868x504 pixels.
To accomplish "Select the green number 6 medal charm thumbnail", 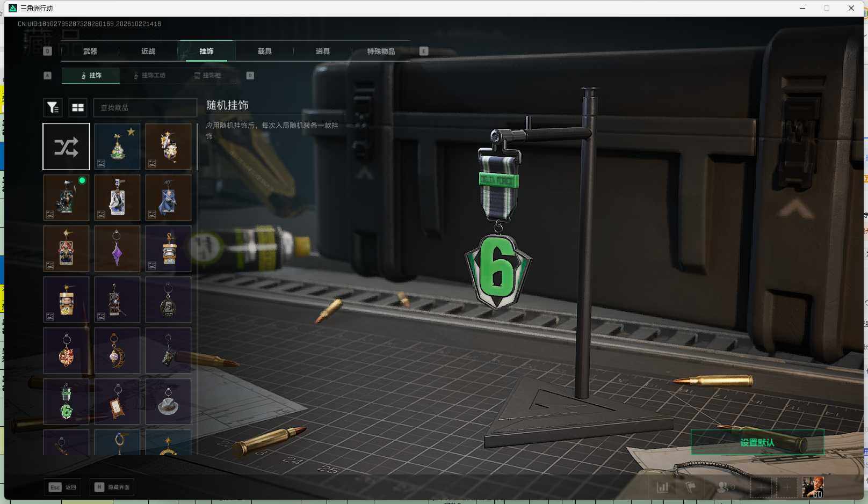I will [x=66, y=401].
